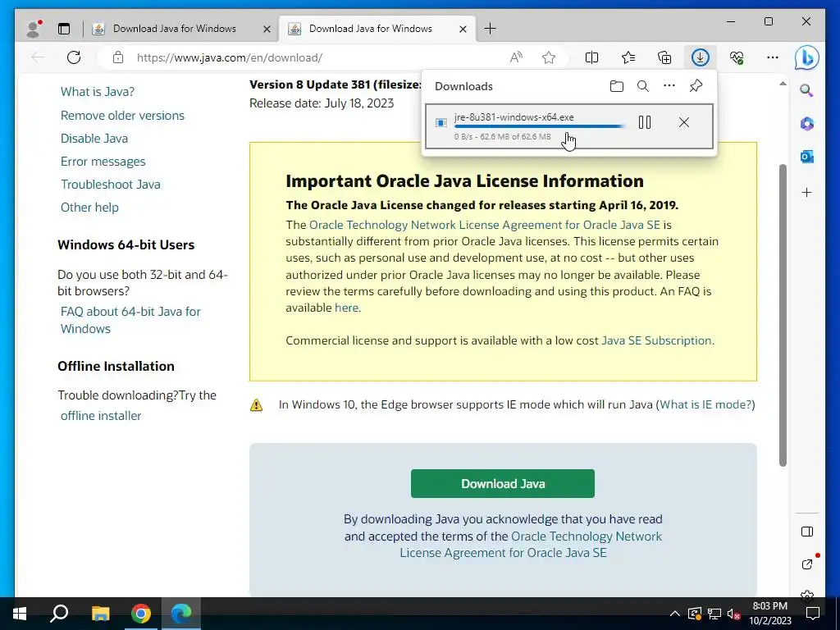Click the browser back arrow
The image size is (840, 630).
[38, 57]
